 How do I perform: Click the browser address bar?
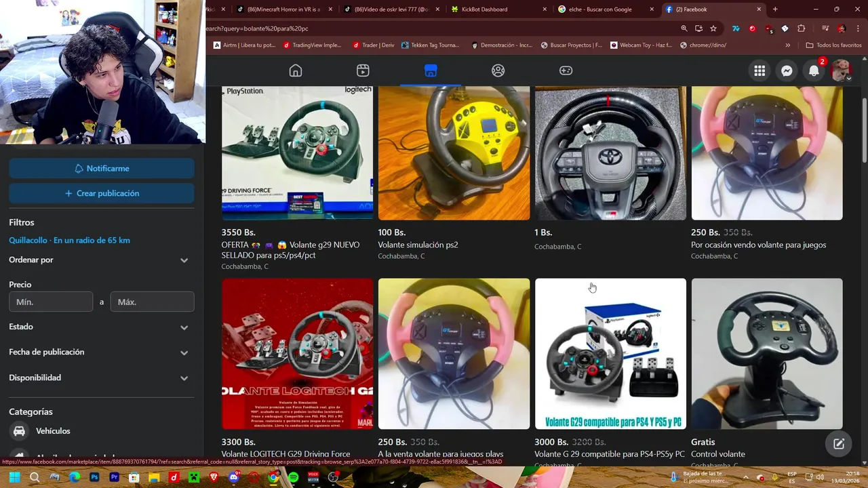441,28
